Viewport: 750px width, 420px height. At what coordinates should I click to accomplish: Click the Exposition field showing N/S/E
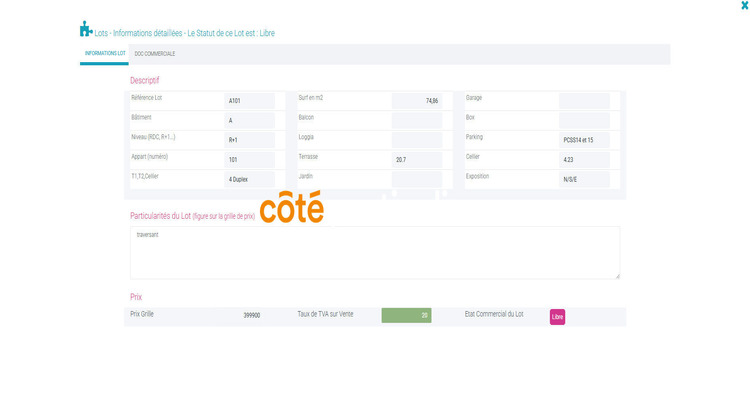coord(584,179)
